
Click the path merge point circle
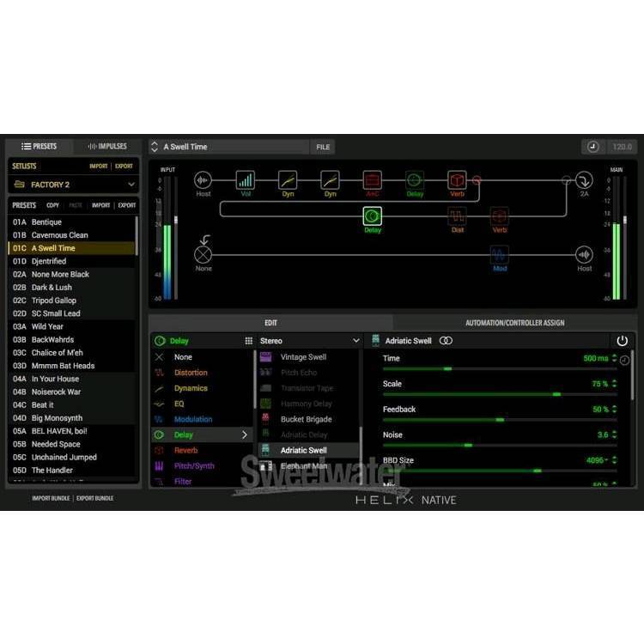[x=567, y=180]
